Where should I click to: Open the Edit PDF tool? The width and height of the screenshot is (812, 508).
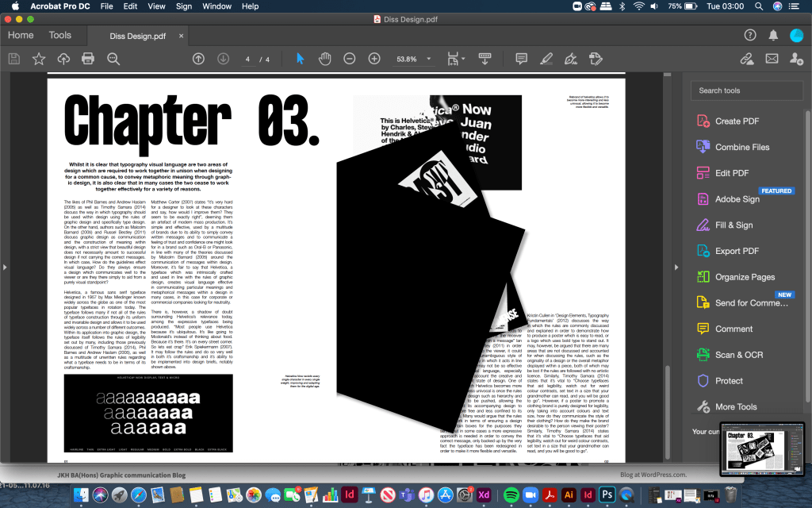click(730, 173)
